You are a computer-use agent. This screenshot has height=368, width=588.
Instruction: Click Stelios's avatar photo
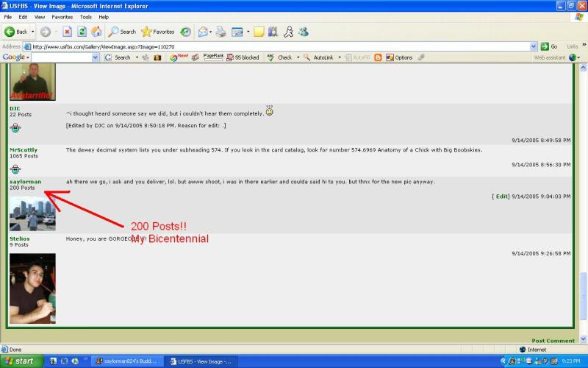coord(32,289)
